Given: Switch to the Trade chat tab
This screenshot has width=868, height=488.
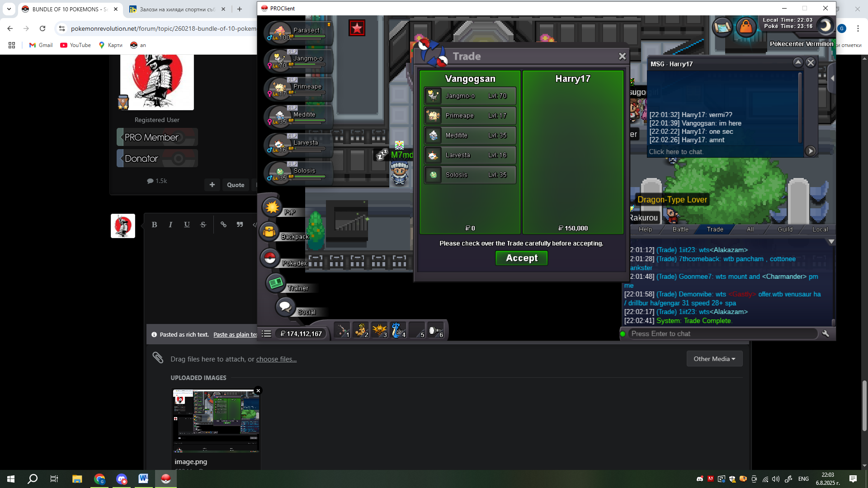Looking at the screenshot, I should (x=715, y=230).
